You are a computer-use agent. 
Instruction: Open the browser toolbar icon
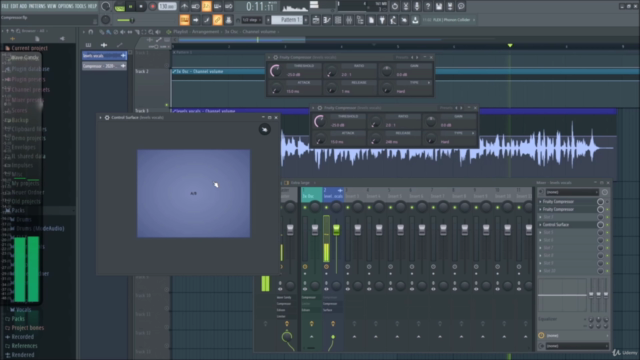click(360, 20)
